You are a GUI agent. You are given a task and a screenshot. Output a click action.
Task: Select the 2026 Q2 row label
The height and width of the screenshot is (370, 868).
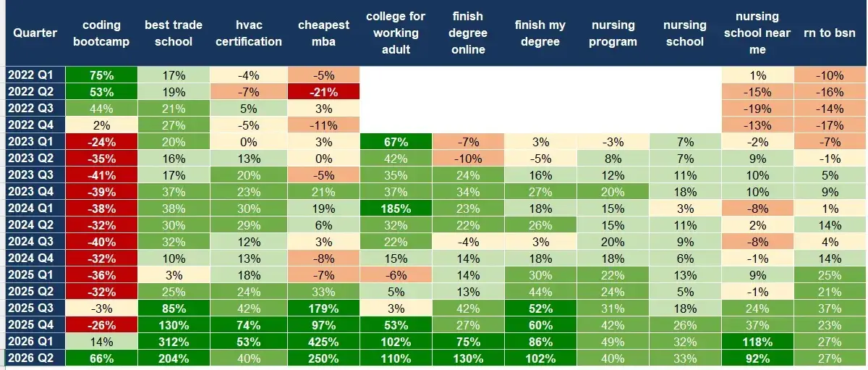coord(35,358)
